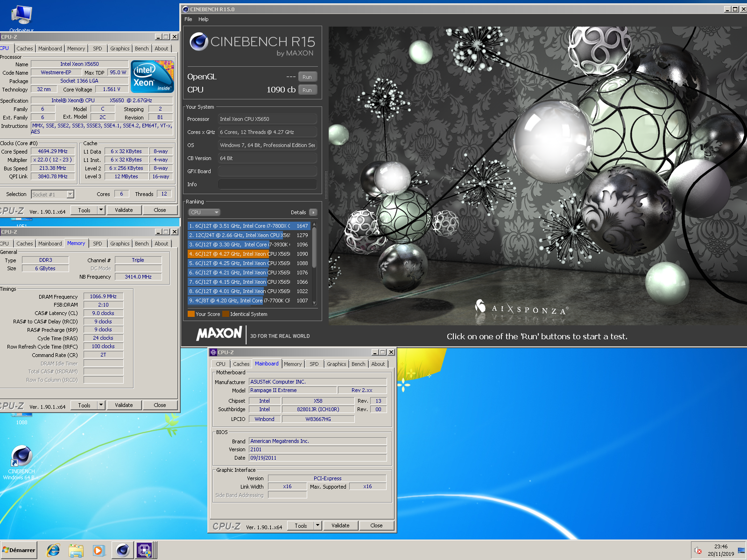Screen dimensions: 747x560
Task: Select highlighted ranking row 4 score 1090
Action: coord(249,254)
